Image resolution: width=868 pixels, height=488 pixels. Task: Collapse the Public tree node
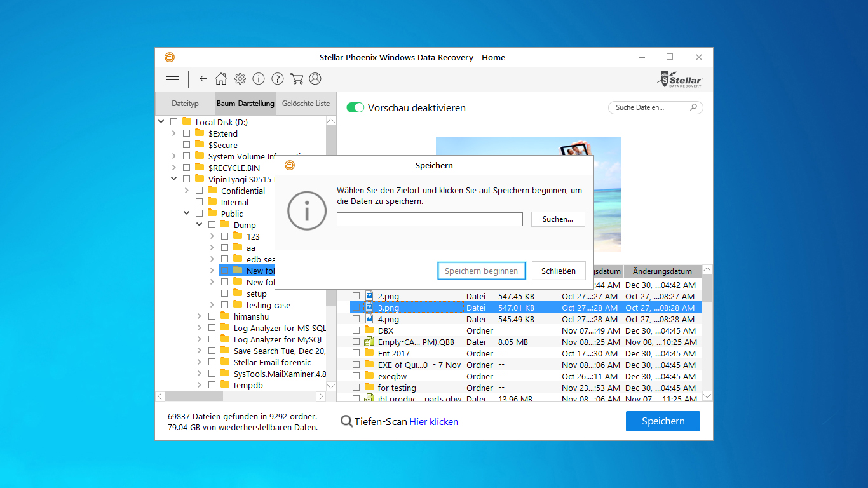pos(187,213)
